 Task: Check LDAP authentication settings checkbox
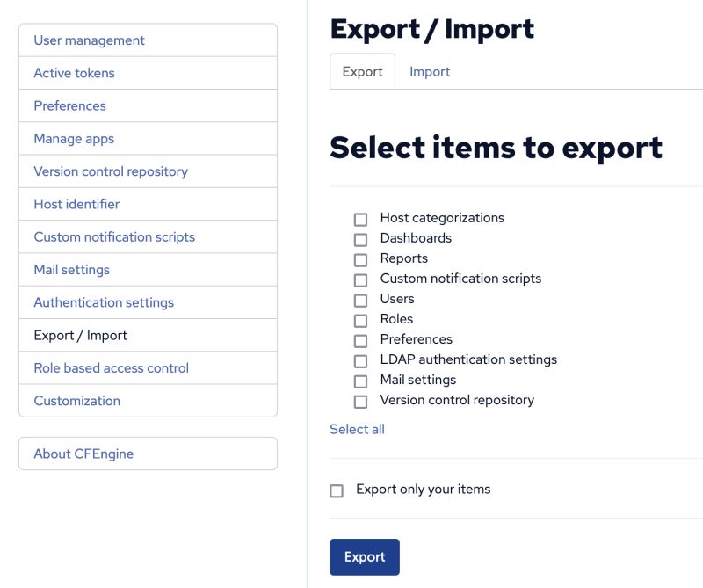point(360,359)
